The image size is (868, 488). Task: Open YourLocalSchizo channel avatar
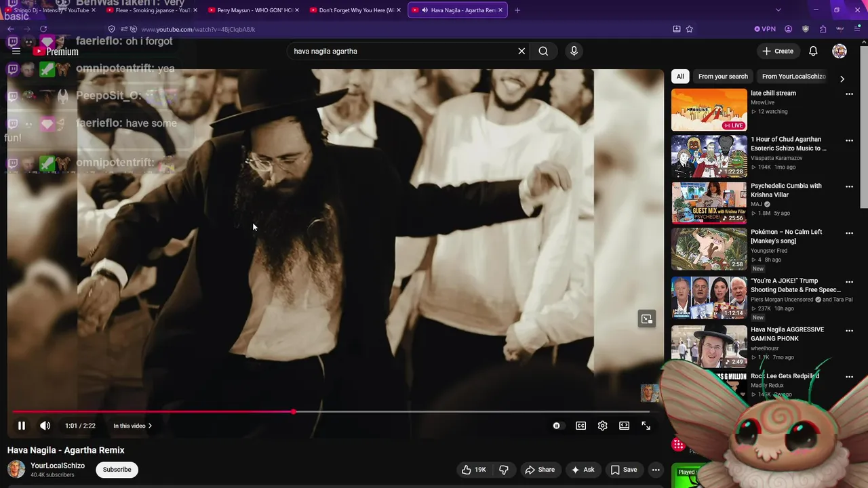(x=16, y=469)
